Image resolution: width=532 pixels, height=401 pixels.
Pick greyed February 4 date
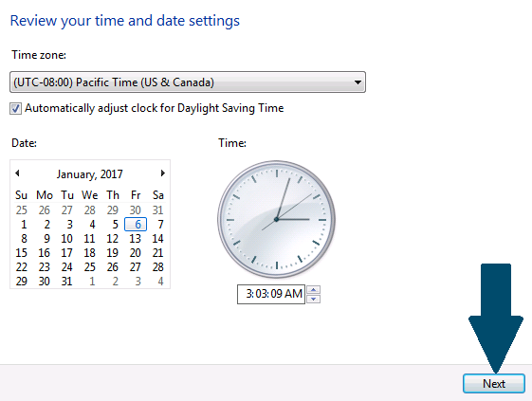tap(160, 282)
